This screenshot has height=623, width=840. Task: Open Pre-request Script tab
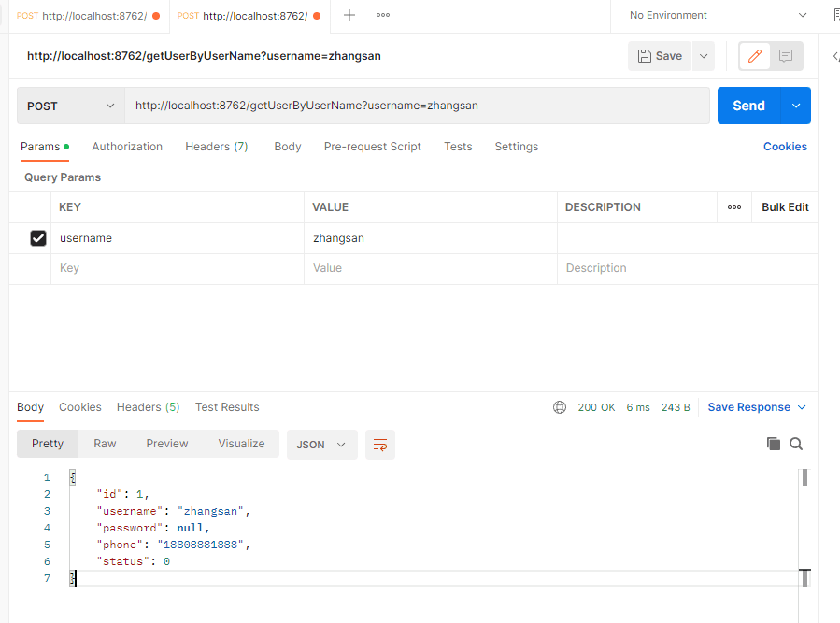[x=372, y=147]
